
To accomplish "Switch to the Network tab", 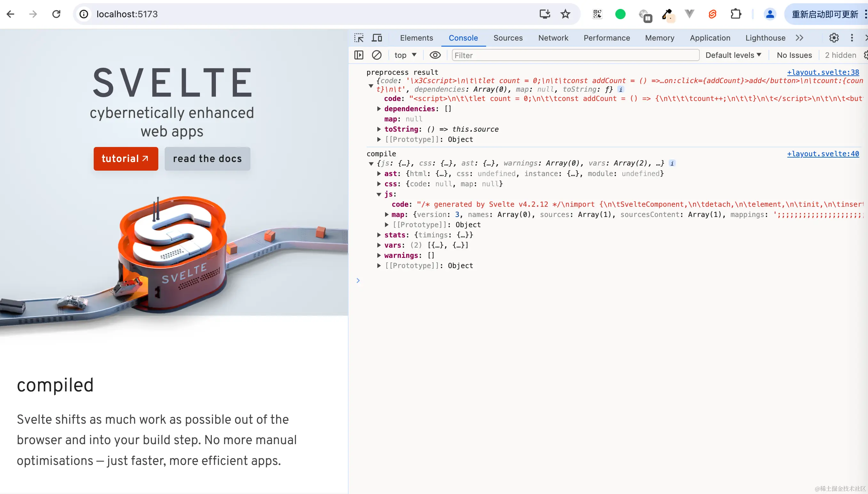I will click(x=553, y=38).
